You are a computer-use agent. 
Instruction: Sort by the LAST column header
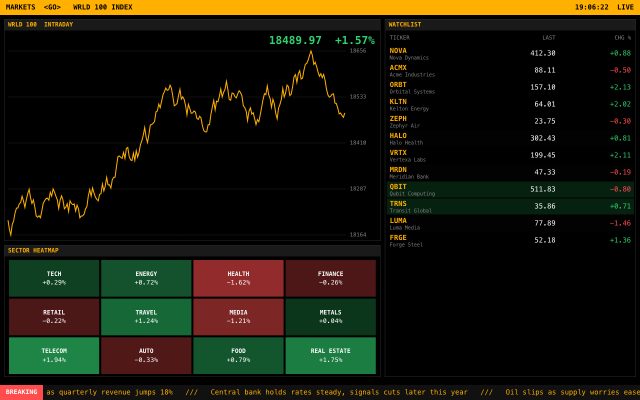tap(549, 38)
